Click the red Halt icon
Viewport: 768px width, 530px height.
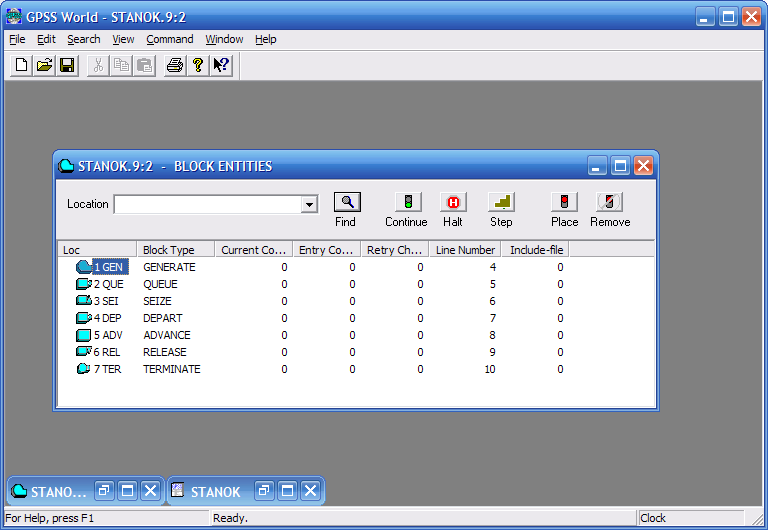click(454, 202)
